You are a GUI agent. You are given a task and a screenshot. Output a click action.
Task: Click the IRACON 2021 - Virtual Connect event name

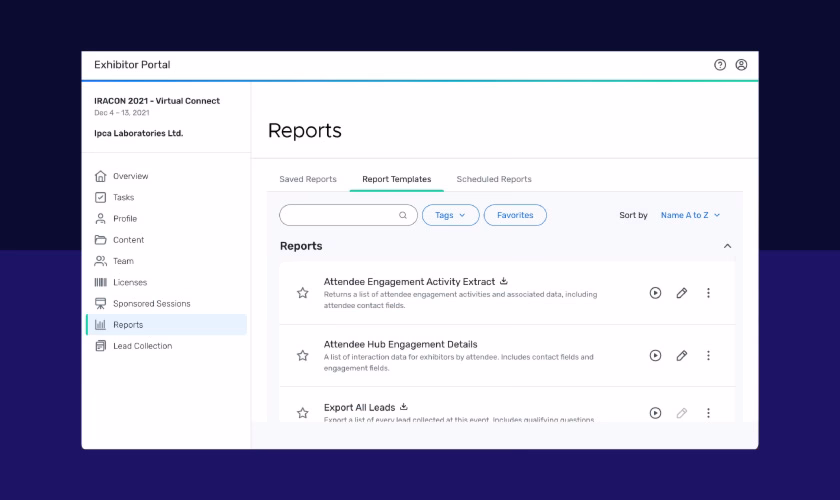click(x=157, y=101)
